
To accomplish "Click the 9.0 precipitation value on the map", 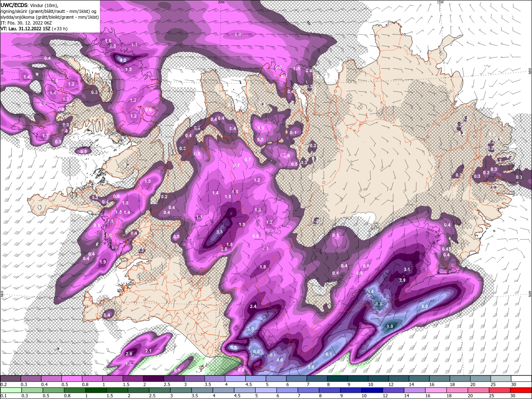I will pyautogui.click(x=390, y=326).
